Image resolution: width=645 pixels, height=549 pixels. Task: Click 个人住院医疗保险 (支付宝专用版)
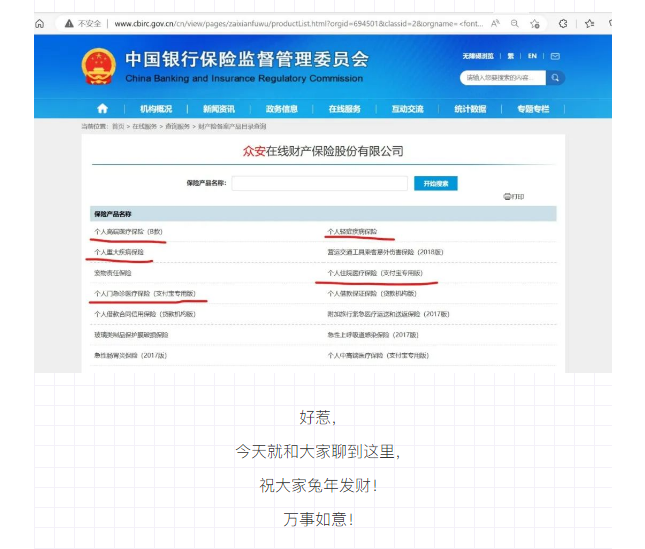click(x=375, y=273)
